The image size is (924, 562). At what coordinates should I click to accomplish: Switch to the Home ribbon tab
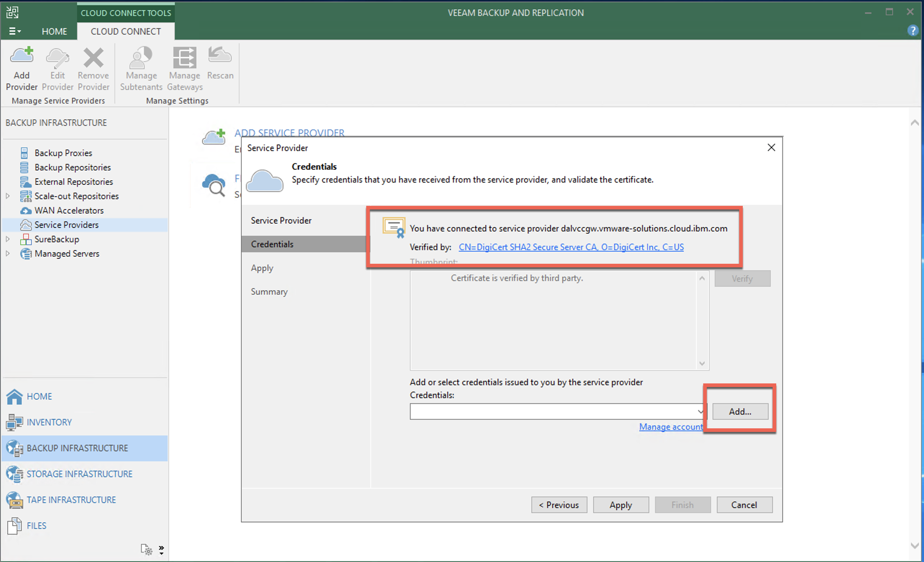tap(54, 32)
